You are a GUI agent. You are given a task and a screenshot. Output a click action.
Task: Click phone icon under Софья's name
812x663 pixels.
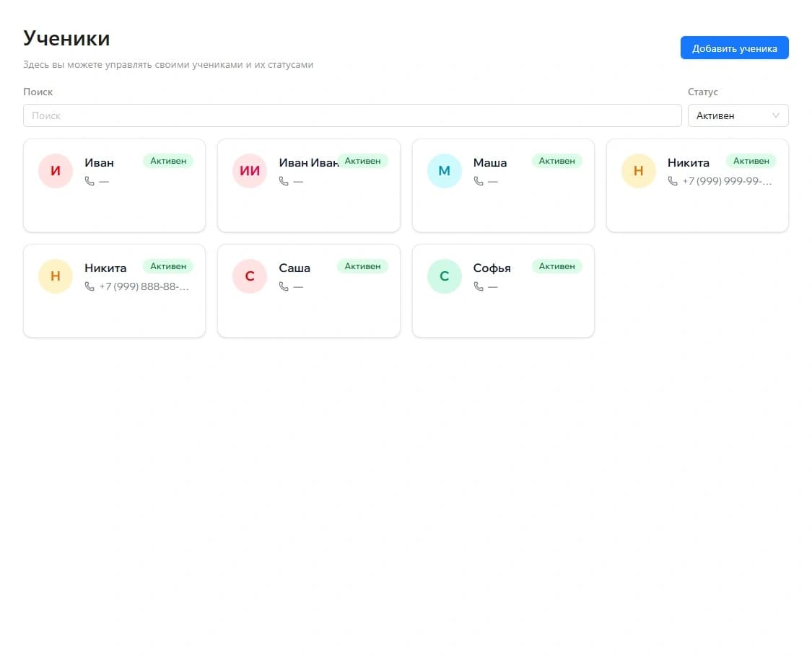tap(479, 286)
